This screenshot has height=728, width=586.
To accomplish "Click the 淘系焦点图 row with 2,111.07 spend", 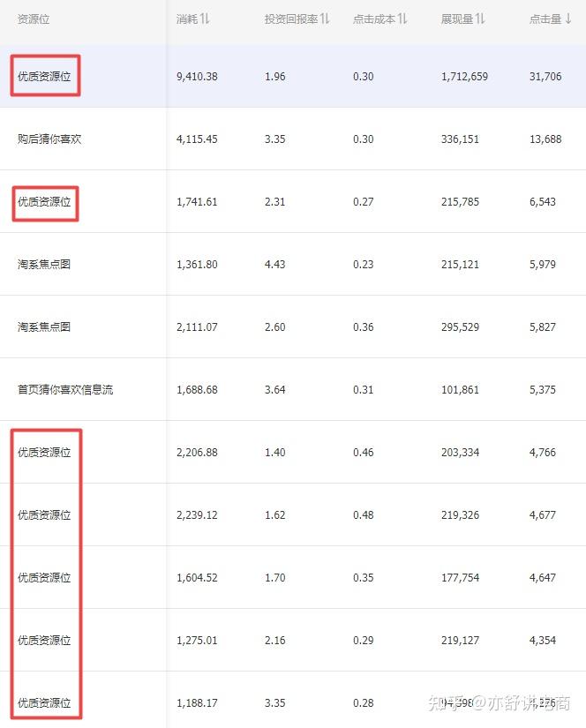I will tap(44, 327).
